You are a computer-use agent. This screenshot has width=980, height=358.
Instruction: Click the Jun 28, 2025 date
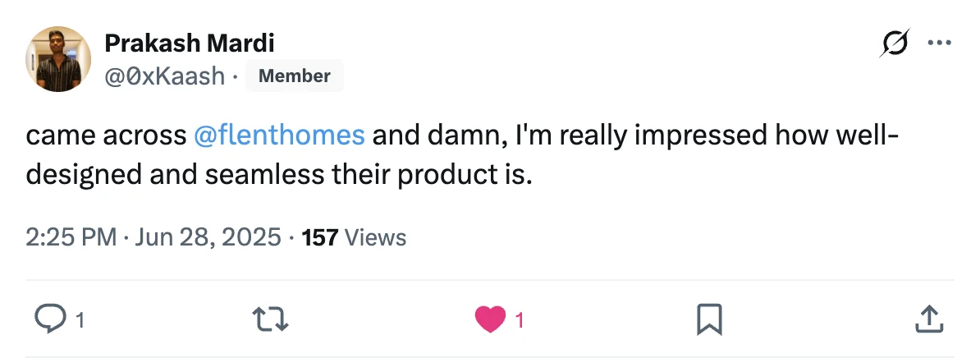[x=209, y=237]
